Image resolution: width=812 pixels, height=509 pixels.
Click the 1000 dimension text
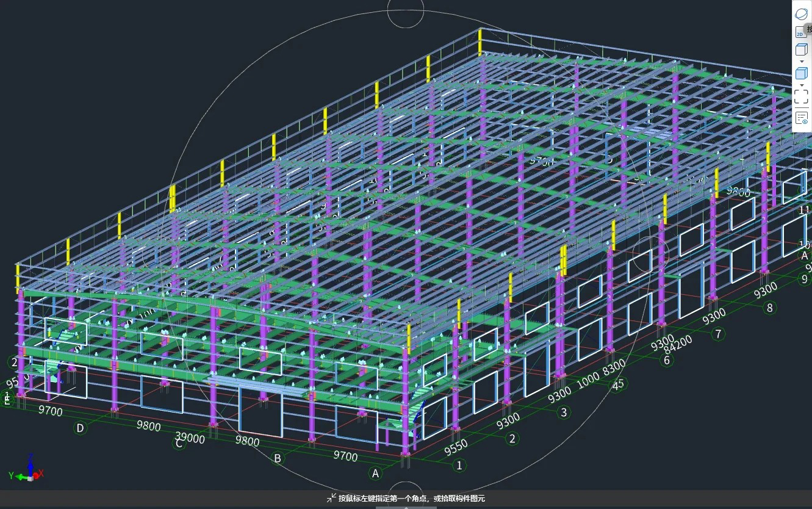coord(589,380)
